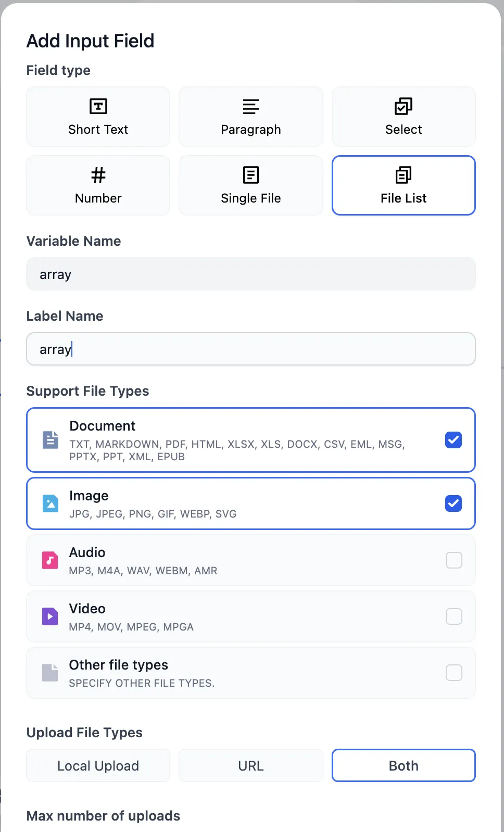
Task: Click the pink Audio file icon
Action: click(x=50, y=560)
